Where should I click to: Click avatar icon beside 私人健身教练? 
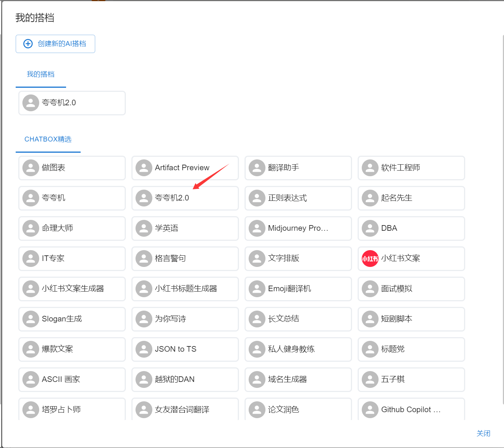[x=257, y=349]
